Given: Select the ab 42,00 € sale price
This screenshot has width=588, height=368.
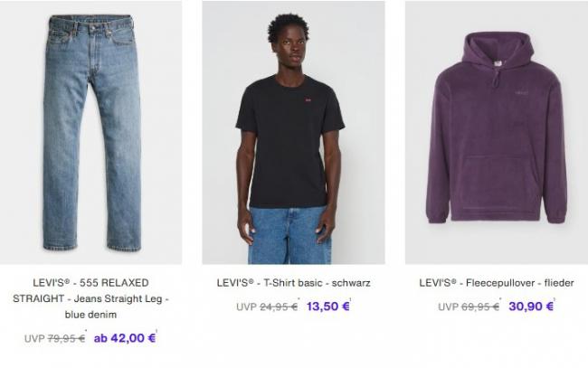Looking at the screenshot, I should (125, 338).
